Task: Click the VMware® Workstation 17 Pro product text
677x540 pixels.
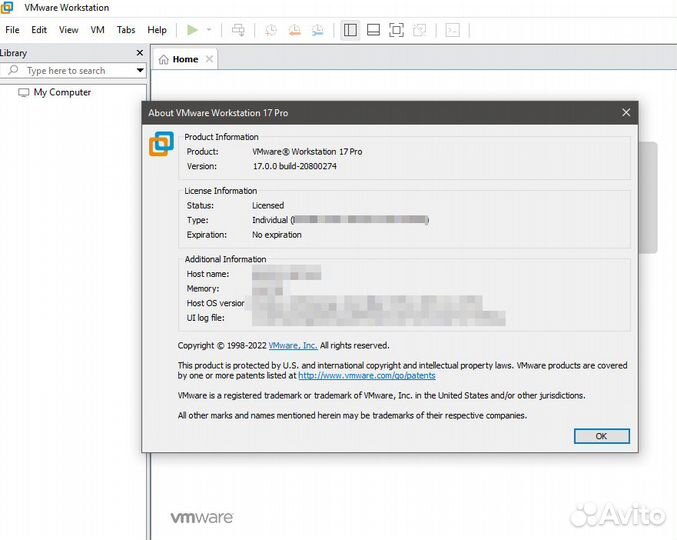Action: click(307, 152)
